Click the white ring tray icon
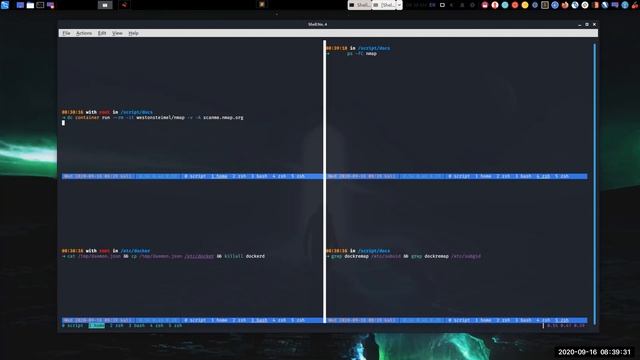The height and width of the screenshot is (360, 640). tap(585, 5)
